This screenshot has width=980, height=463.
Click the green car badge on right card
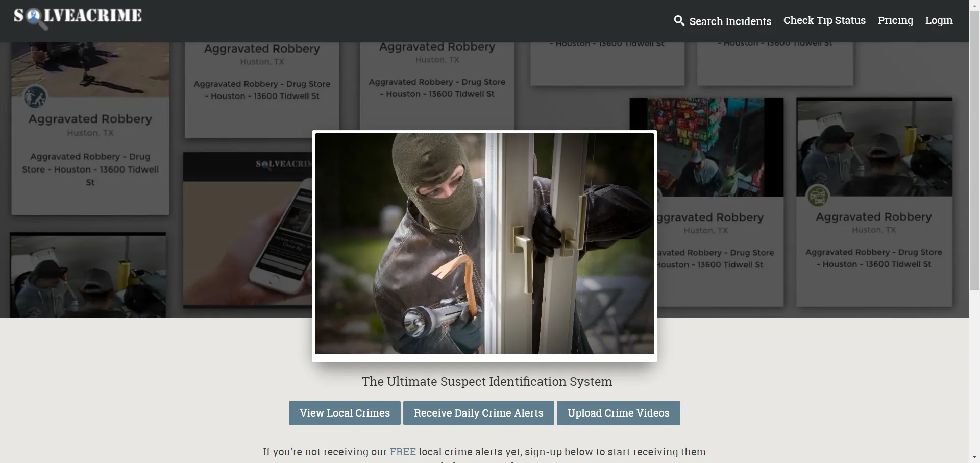click(818, 196)
